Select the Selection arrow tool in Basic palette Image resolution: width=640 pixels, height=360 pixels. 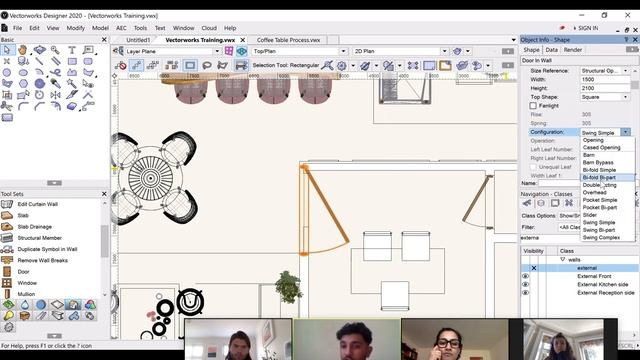(x=7, y=50)
